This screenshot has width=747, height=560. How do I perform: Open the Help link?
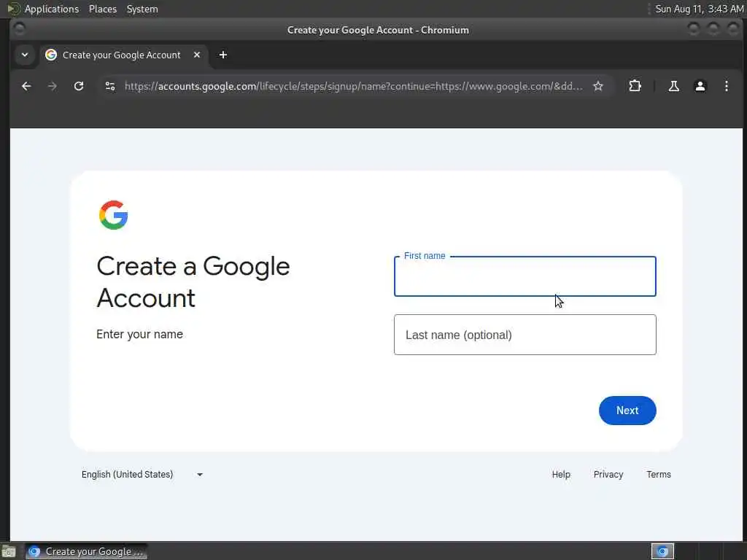(x=561, y=474)
